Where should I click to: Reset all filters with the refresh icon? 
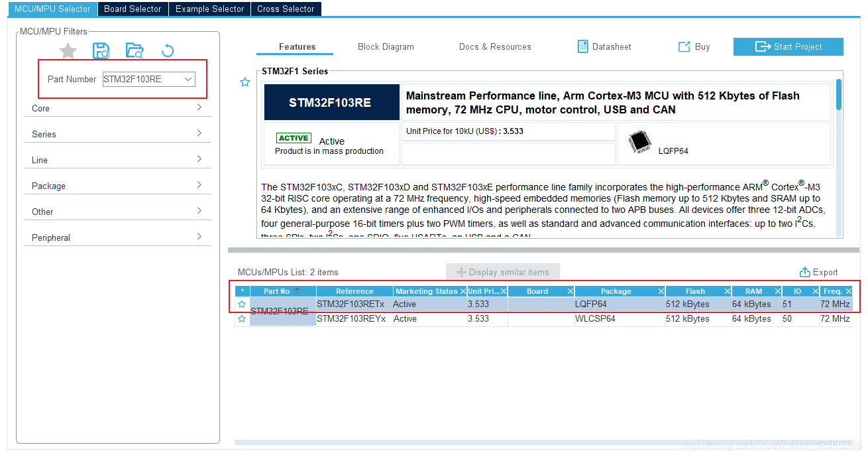point(168,50)
